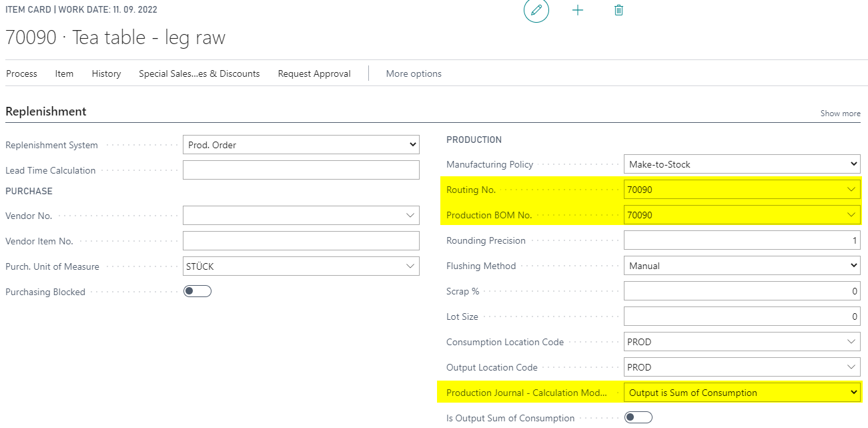Click the Lead Time Calculation field
The width and height of the screenshot is (868, 428).
click(x=301, y=170)
